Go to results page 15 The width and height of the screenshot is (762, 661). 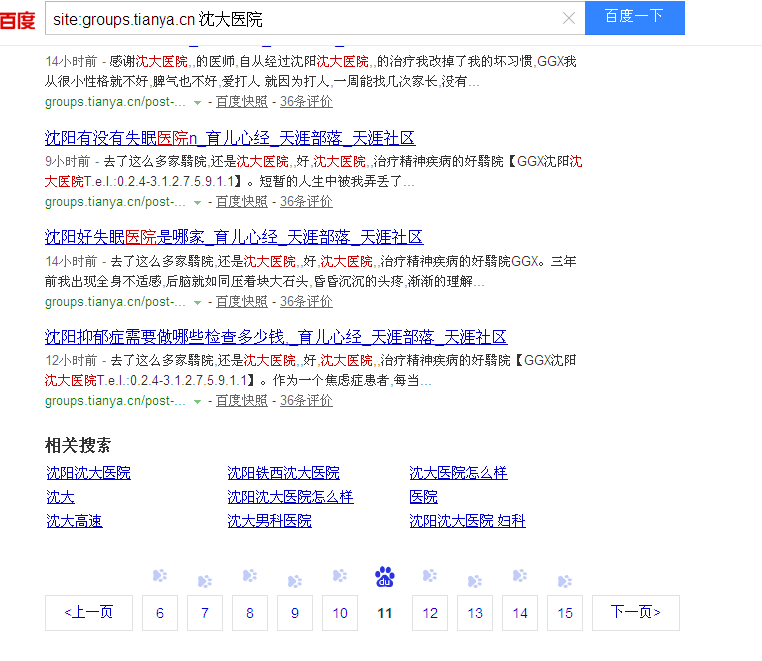[565, 613]
